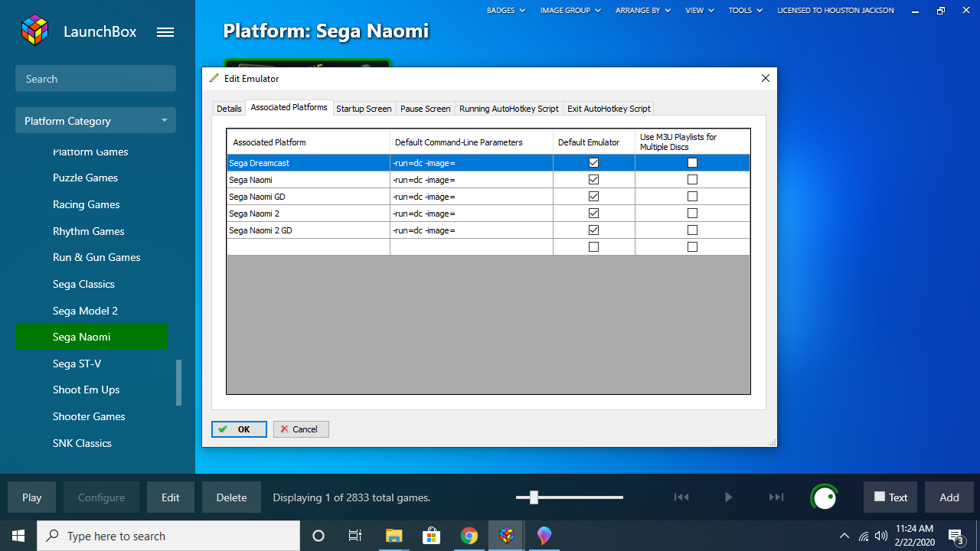Switch to Text view button
Viewport: 980px width, 551px height.
(890, 497)
